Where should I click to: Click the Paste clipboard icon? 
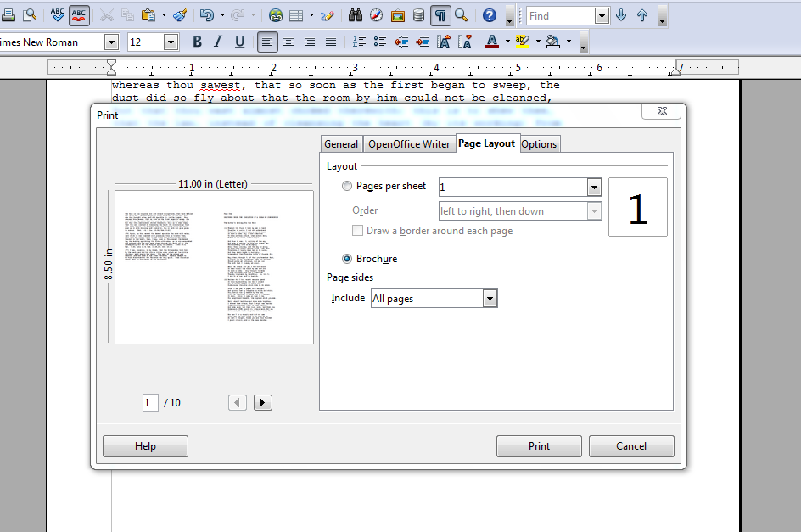[148, 15]
